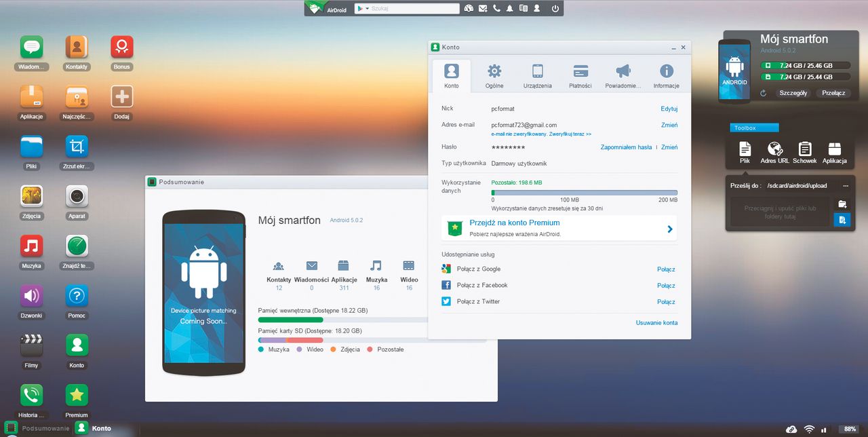Viewport: 868px width, 437px height.
Task: Launch the Zrzut ekranu screenshot icon
Action: (77, 146)
